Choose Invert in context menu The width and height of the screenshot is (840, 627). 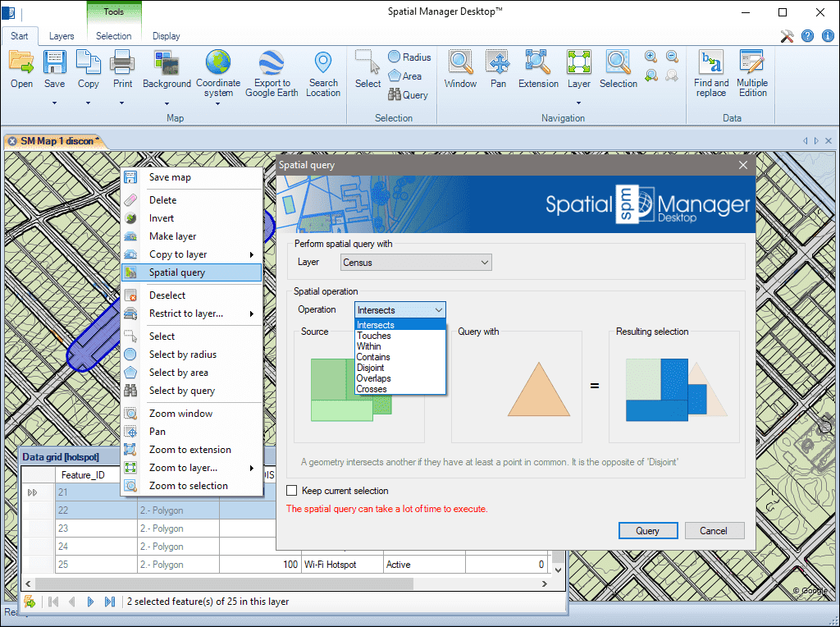[192, 218]
